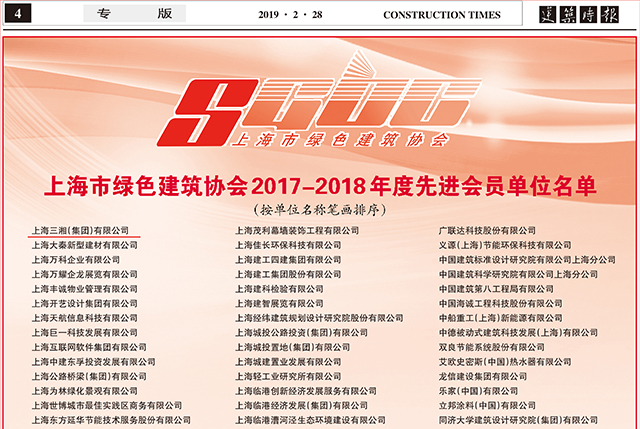Click 立邦涂料(中国)有限公司
The image size is (640, 429).
coord(487,406)
